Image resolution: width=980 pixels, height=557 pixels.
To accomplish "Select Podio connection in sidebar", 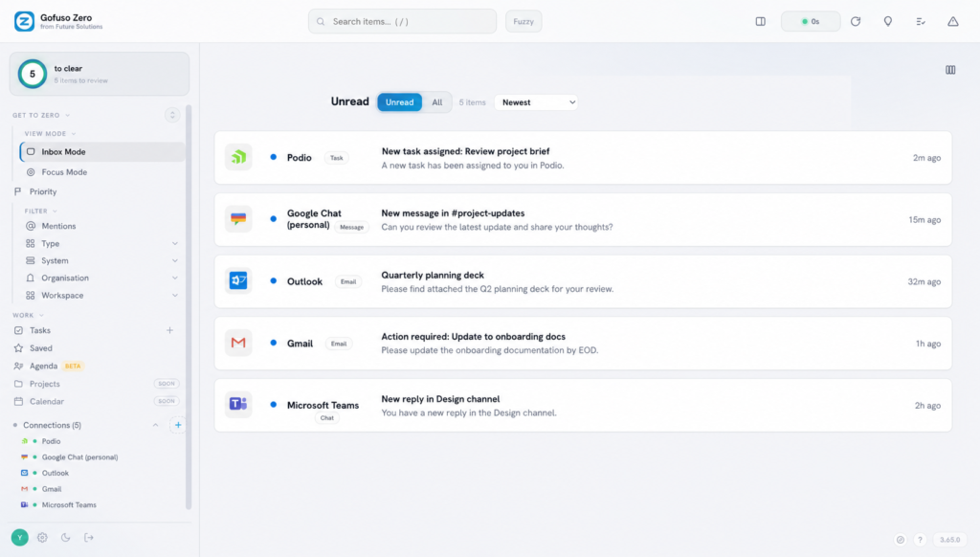I will [52, 441].
